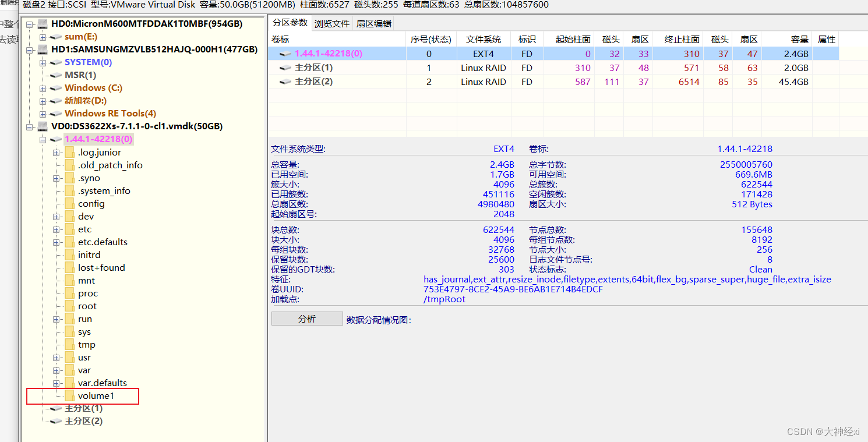Expand the sum(E:) partition node
The image size is (868, 442).
(43, 37)
